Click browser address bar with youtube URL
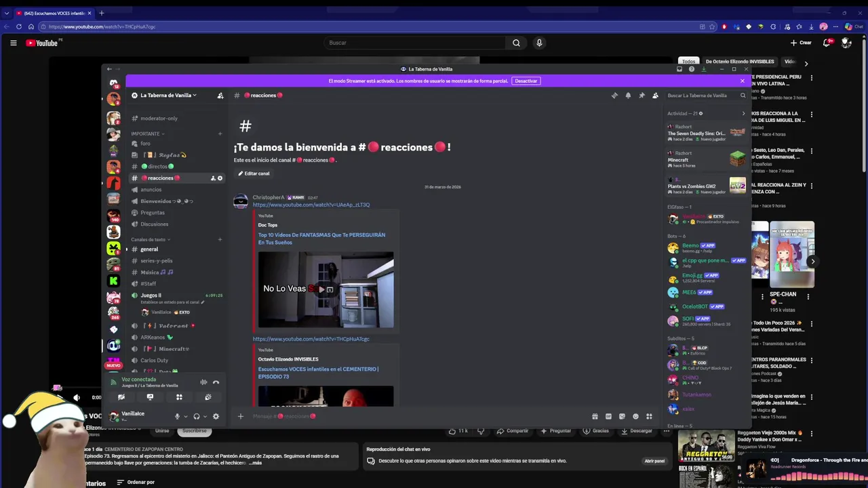The image size is (868, 488). click(x=370, y=26)
